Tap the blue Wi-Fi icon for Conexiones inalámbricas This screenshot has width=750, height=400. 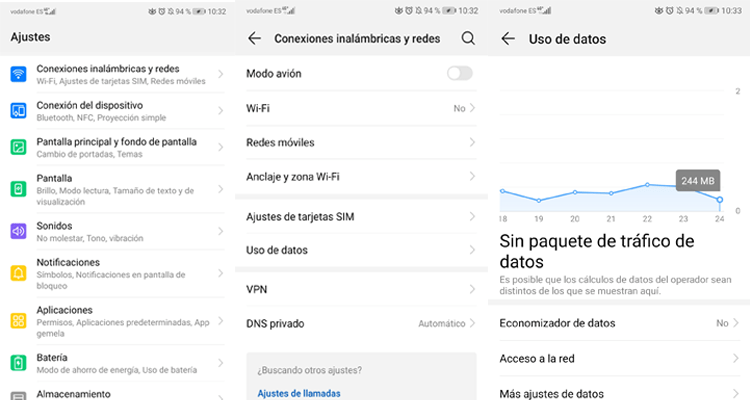(18, 74)
